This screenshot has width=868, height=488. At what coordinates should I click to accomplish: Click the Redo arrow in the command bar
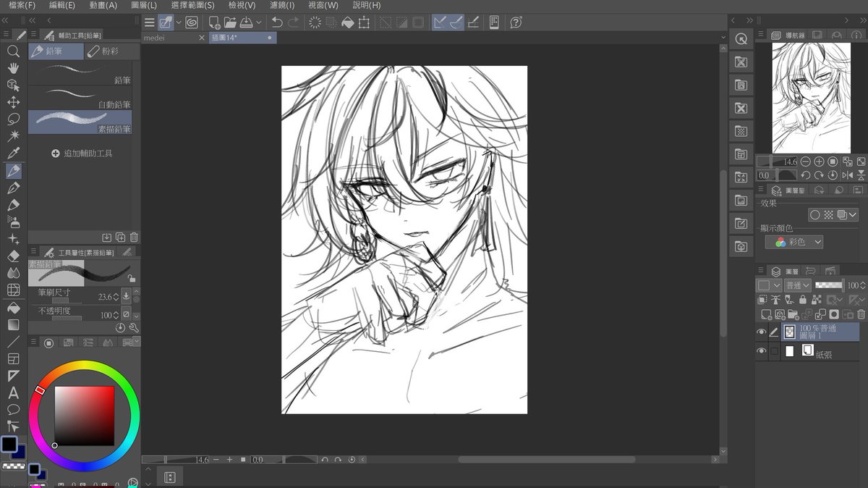click(293, 22)
